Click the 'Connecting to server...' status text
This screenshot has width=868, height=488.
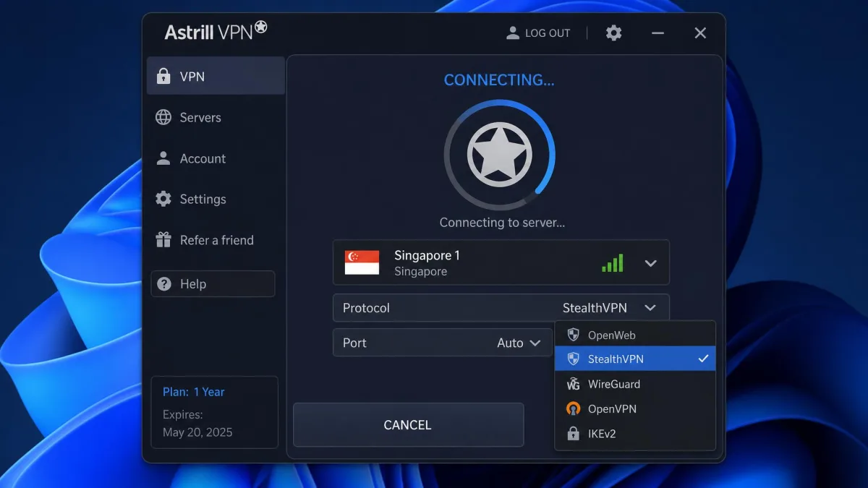tap(502, 223)
